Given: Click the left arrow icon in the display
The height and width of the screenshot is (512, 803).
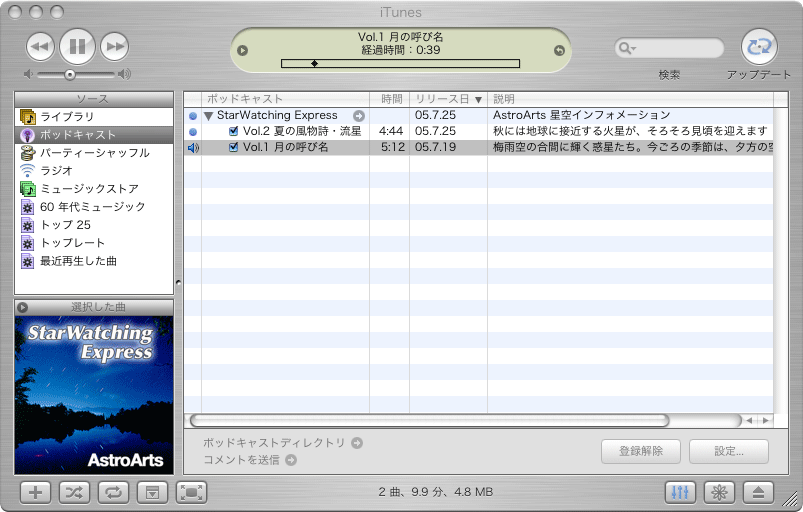Looking at the screenshot, I should (243, 50).
